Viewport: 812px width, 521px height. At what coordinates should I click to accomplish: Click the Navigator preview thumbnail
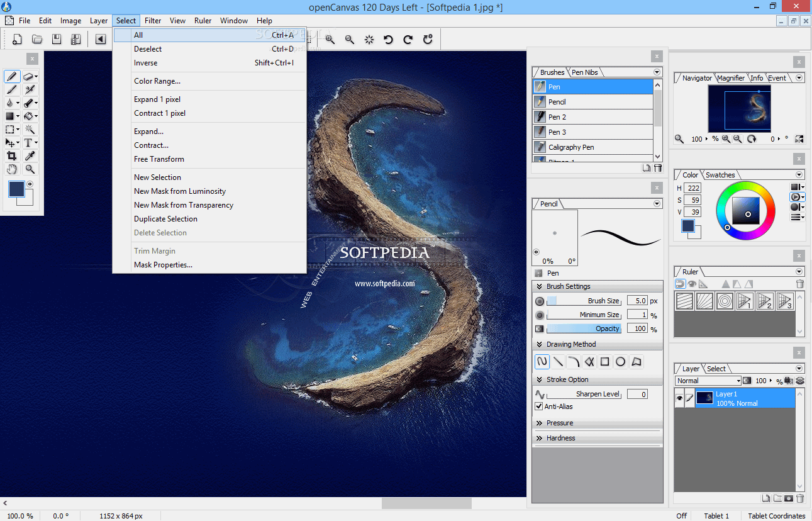point(738,108)
